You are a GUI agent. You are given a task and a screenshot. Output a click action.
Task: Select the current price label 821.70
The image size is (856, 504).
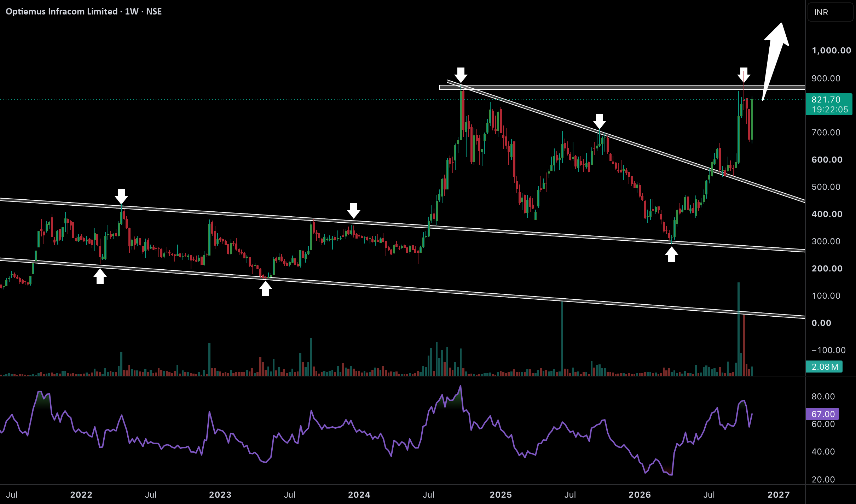pos(826,100)
